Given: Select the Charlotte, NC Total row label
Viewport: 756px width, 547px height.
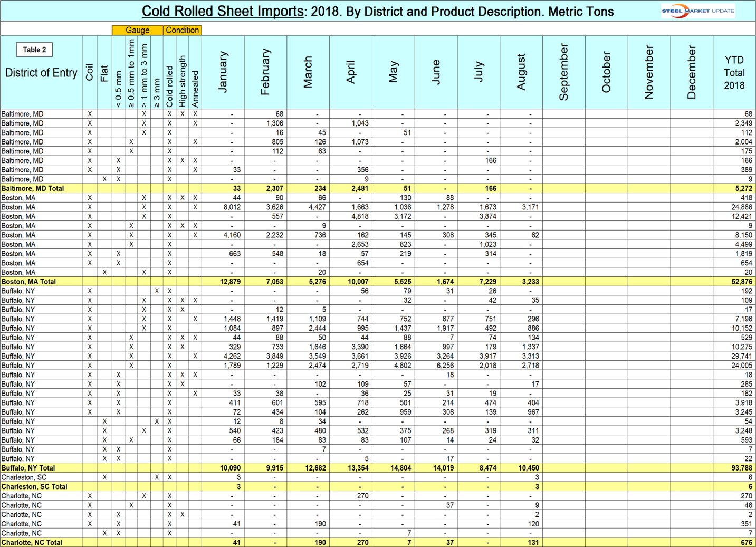Looking at the screenshot, I should (x=32, y=542).
